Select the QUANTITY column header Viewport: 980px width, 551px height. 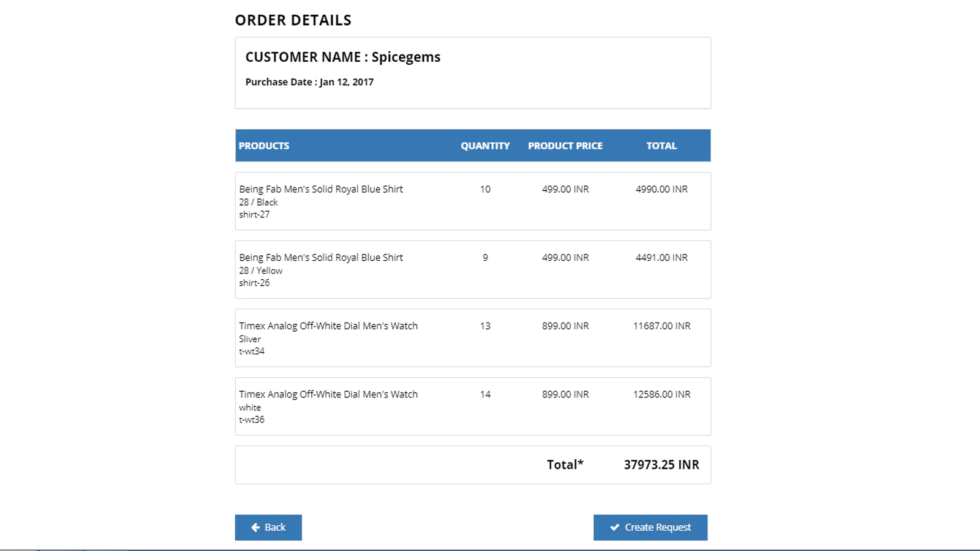(485, 146)
